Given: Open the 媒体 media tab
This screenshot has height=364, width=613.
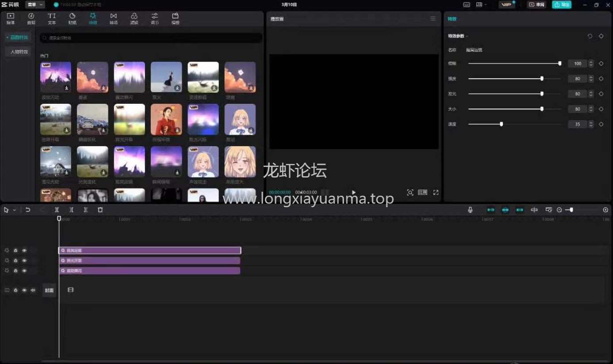Looking at the screenshot, I should coord(11,19).
